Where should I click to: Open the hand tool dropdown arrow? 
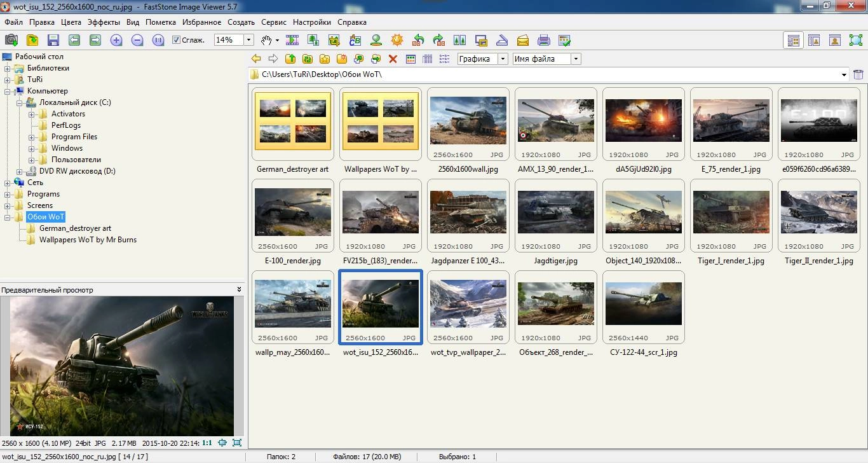click(x=277, y=40)
